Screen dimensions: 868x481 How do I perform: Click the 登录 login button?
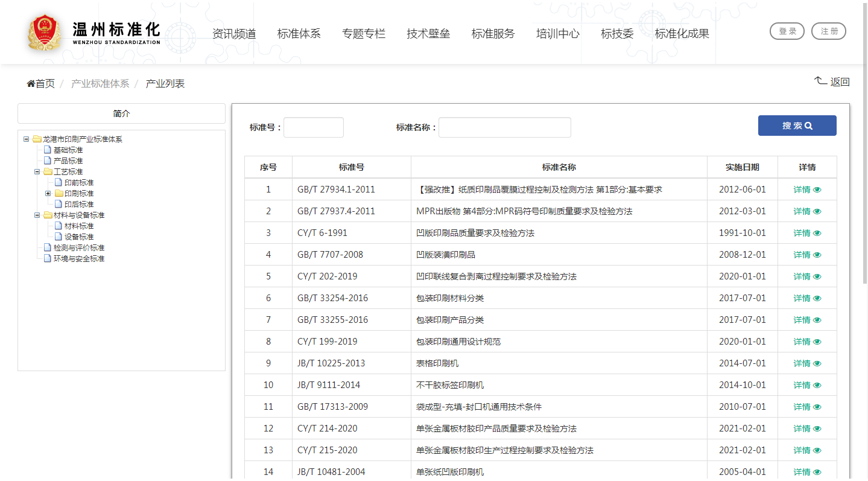click(787, 31)
